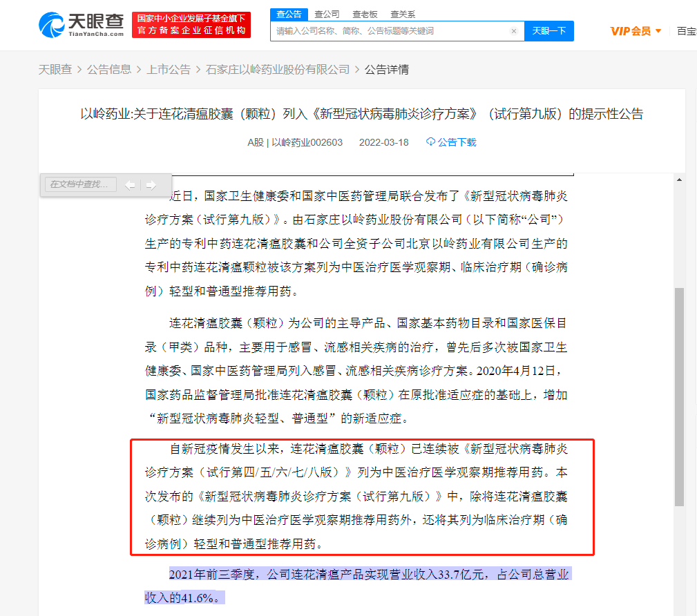This screenshot has width=697, height=616.
Task: Navigate to 天眼查 breadcrumb
Action: coord(55,70)
